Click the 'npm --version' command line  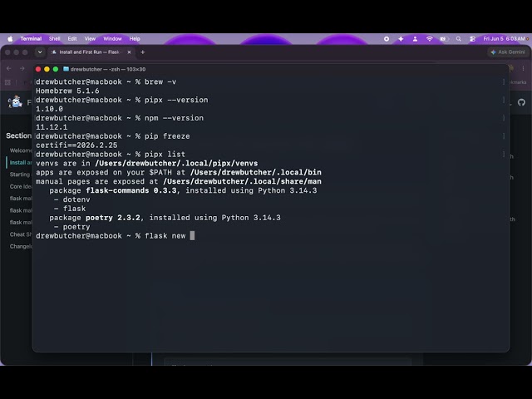120,118
